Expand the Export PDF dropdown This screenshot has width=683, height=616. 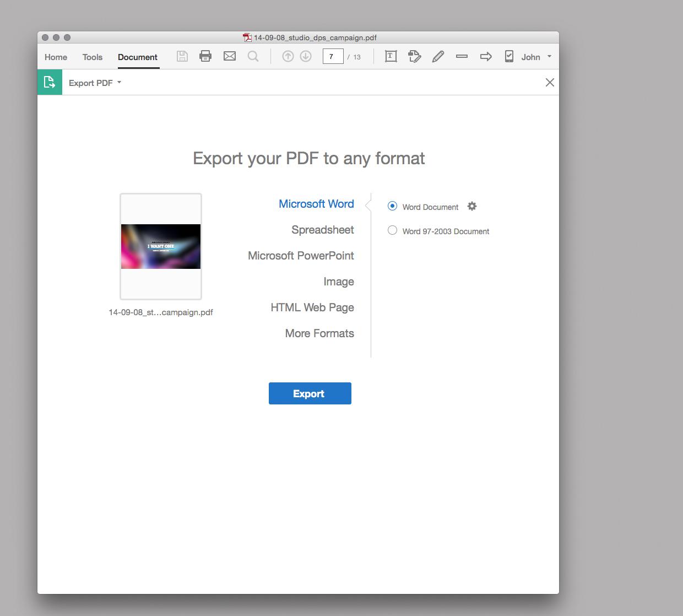tap(95, 83)
